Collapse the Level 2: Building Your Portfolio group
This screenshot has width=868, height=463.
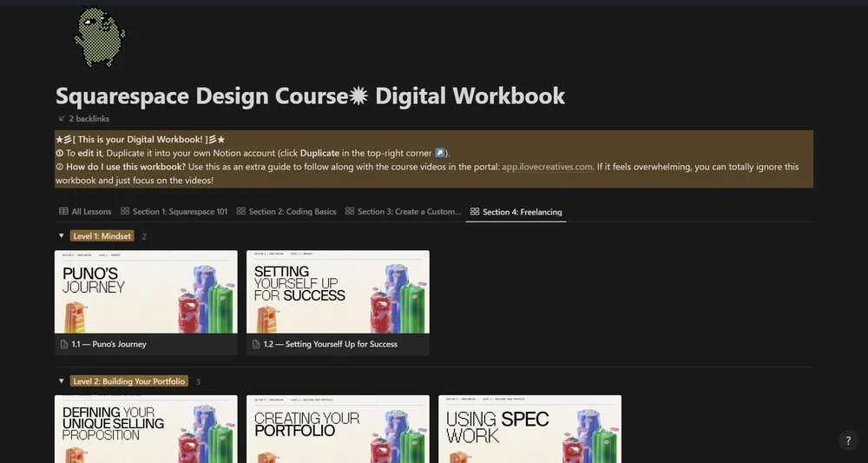pyautogui.click(x=62, y=381)
